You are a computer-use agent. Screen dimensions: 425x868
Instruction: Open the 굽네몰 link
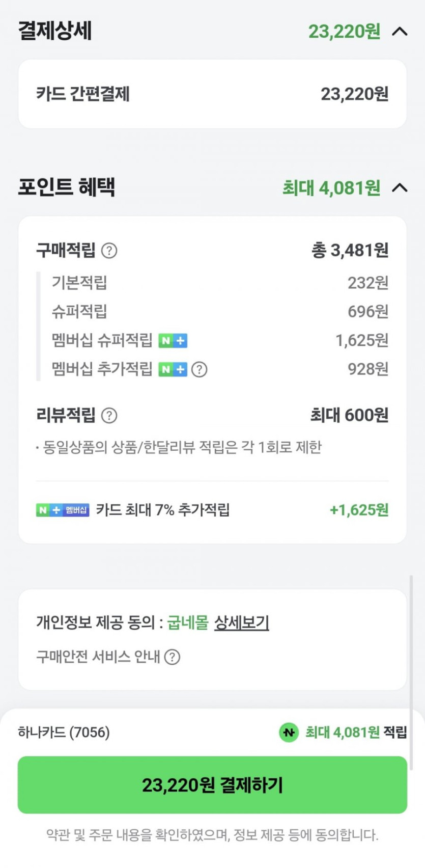(x=187, y=622)
